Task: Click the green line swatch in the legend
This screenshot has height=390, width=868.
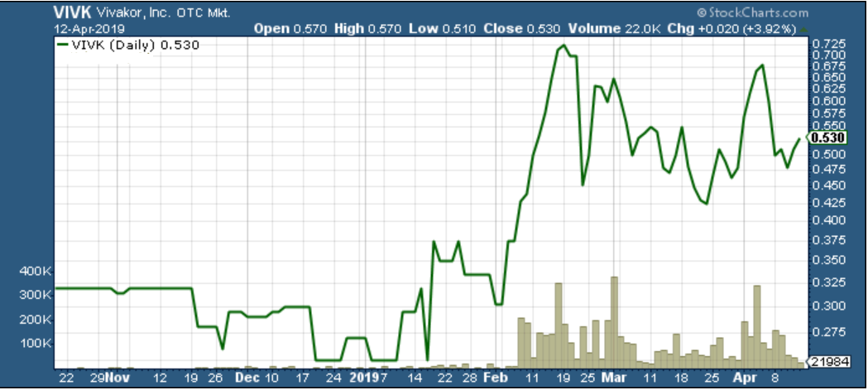Action: tap(63, 46)
